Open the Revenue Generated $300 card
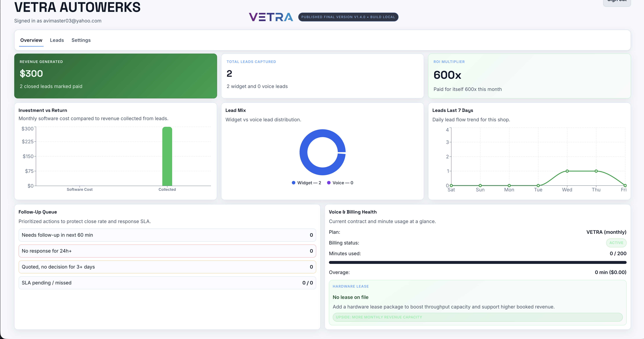 tap(115, 76)
